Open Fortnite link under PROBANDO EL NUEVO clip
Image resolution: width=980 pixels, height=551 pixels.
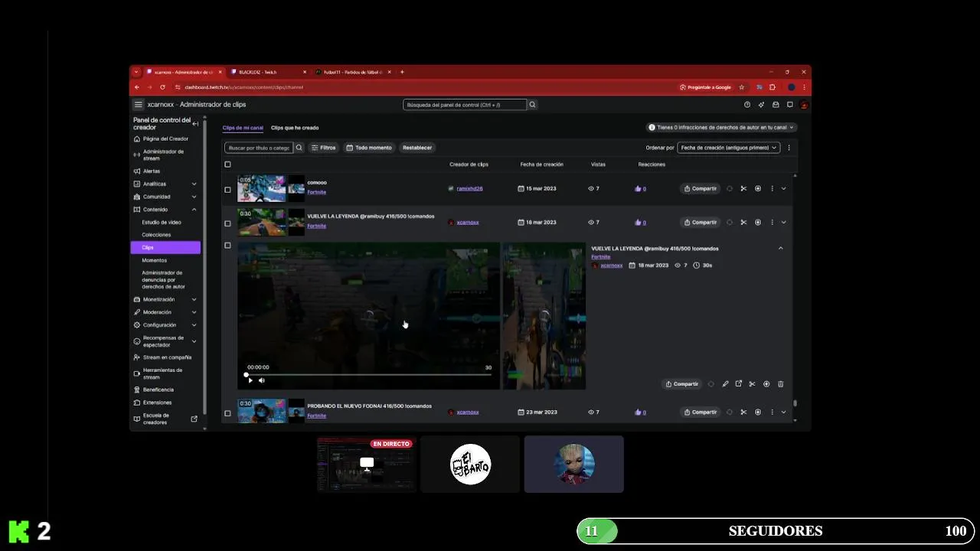(x=316, y=416)
